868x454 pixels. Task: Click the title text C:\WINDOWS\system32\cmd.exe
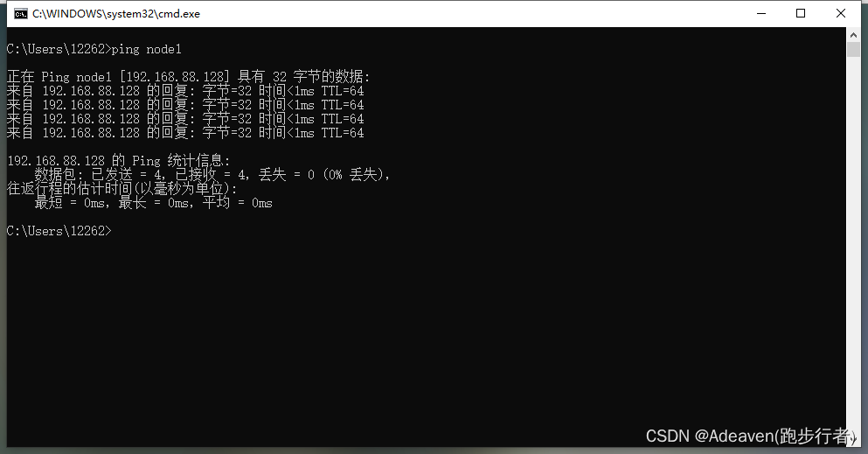[x=116, y=14]
